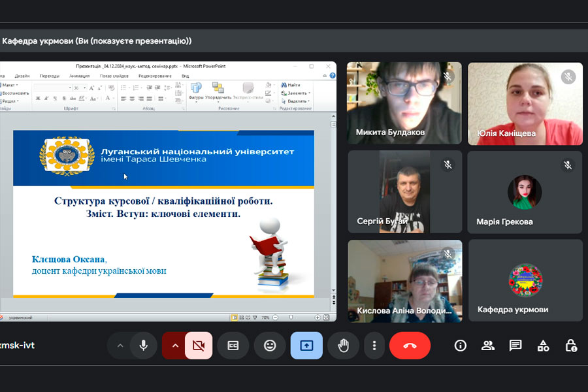Click Восстановить in the slides group
Viewport: 588px width, 392px height.
[x=15, y=93]
